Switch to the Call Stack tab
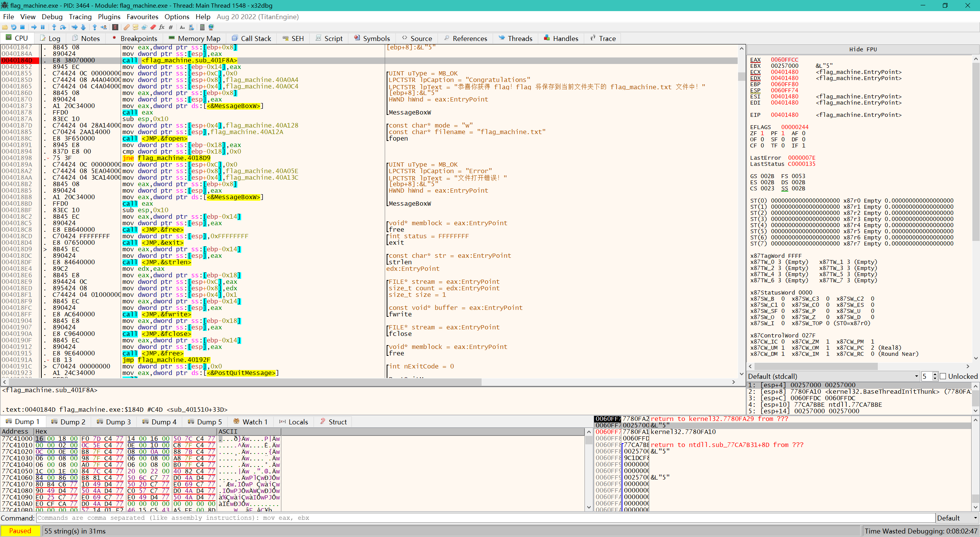This screenshot has width=980, height=537. [252, 38]
